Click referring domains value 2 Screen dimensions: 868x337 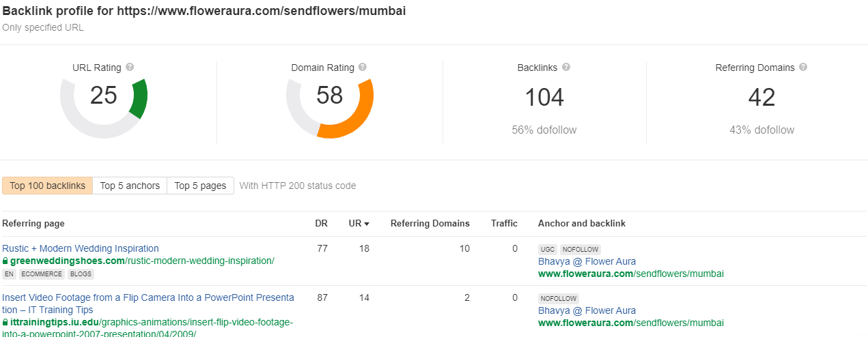[467, 297]
